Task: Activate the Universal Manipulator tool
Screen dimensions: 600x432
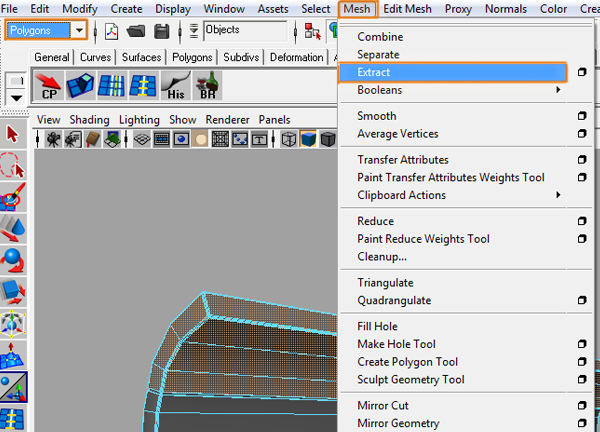Action: (13, 324)
